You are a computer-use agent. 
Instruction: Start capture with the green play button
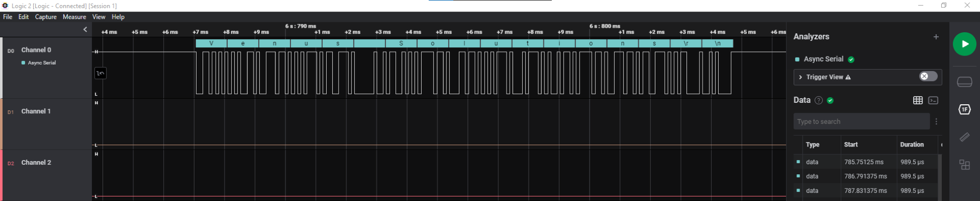point(964,44)
